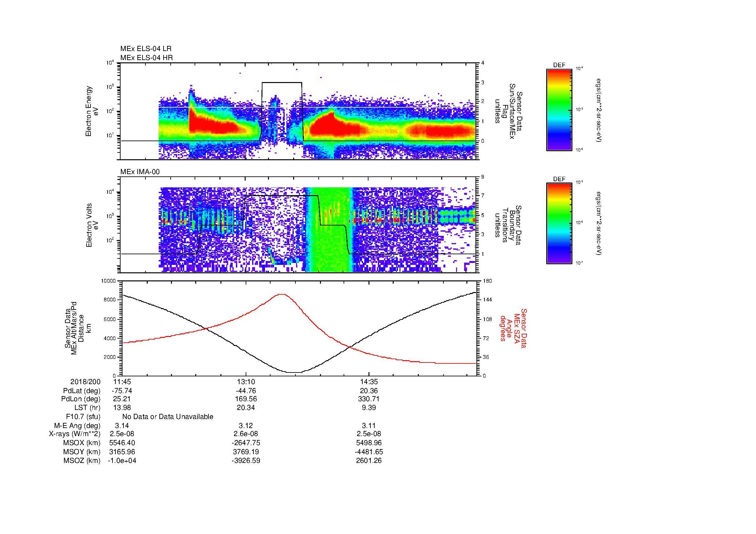This screenshot has height=534, width=756.
Task: Click the PdLat value -75.74
Action: [x=122, y=391]
